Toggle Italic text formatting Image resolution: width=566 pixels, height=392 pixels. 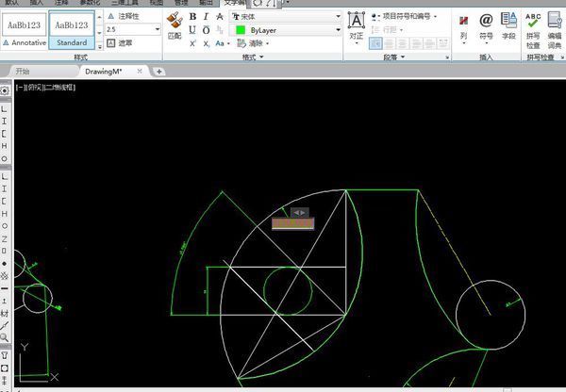point(207,16)
